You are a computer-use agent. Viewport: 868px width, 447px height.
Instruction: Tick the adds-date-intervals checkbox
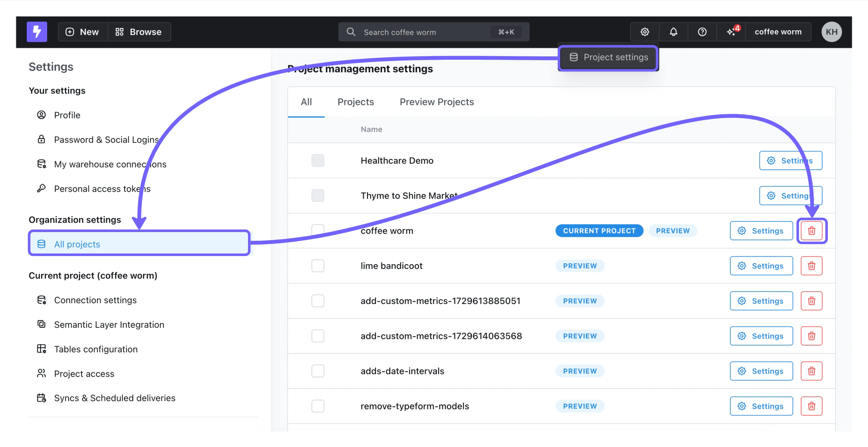pos(317,371)
